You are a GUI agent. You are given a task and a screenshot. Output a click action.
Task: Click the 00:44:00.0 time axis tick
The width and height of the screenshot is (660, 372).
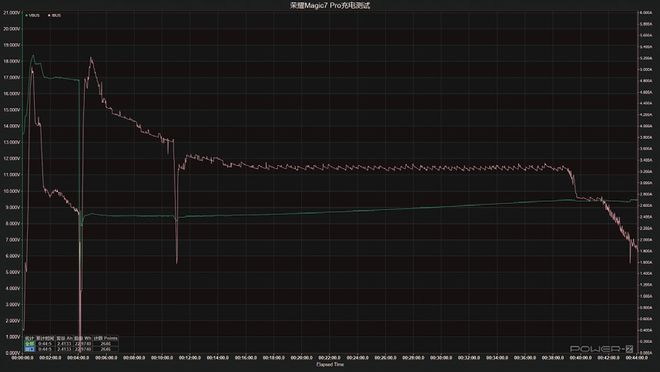click(x=636, y=358)
